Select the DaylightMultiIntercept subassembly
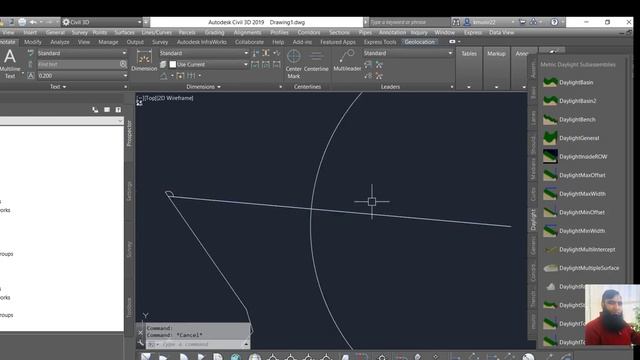640x360 pixels. coord(580,249)
